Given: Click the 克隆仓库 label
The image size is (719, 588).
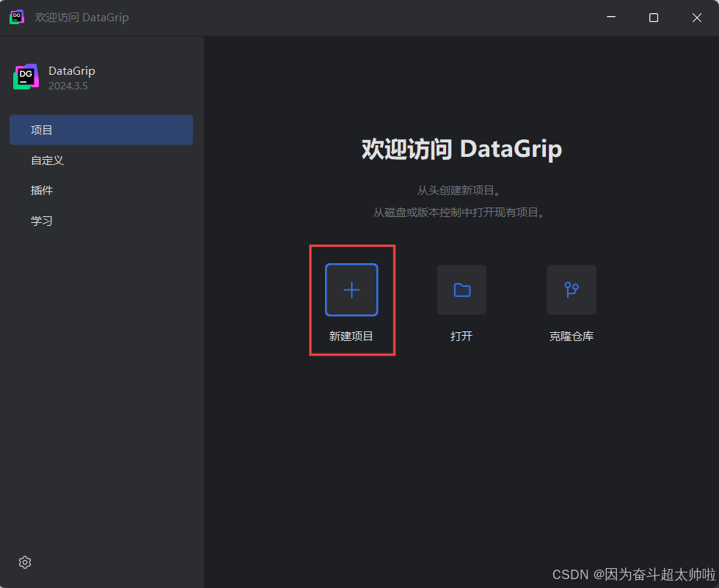Looking at the screenshot, I should pyautogui.click(x=572, y=336).
